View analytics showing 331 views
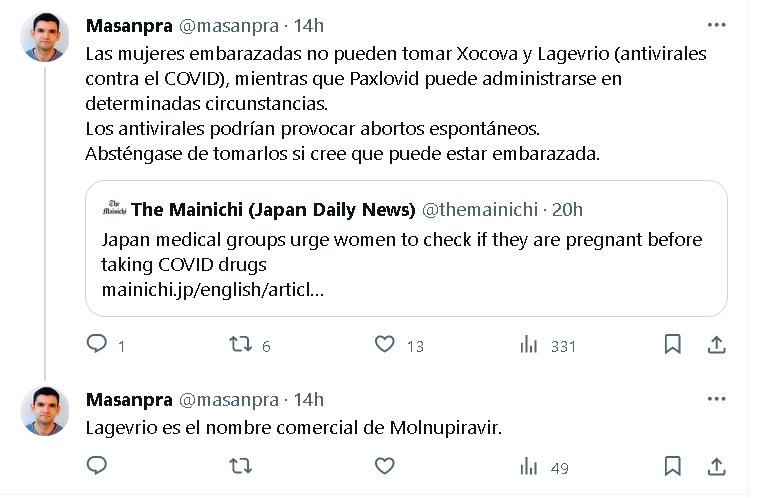 pyautogui.click(x=530, y=345)
